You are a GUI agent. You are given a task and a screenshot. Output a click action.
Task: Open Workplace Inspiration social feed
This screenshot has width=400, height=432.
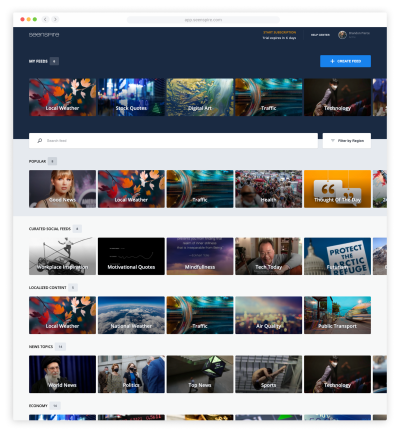pyautogui.click(x=62, y=256)
